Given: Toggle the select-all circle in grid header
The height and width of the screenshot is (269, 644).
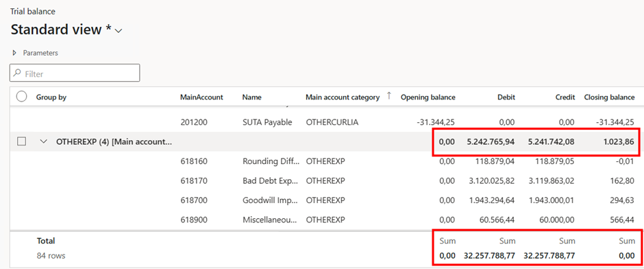Looking at the screenshot, I should pos(21,97).
